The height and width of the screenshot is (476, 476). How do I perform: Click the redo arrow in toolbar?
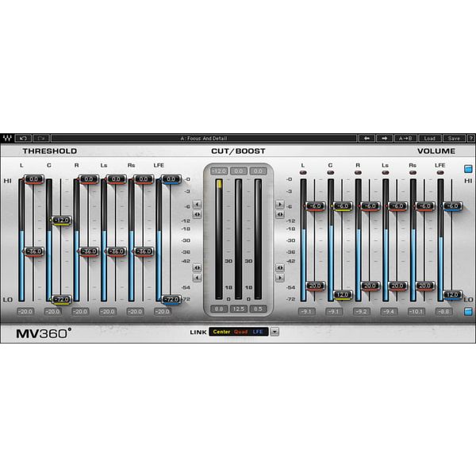(x=40, y=138)
